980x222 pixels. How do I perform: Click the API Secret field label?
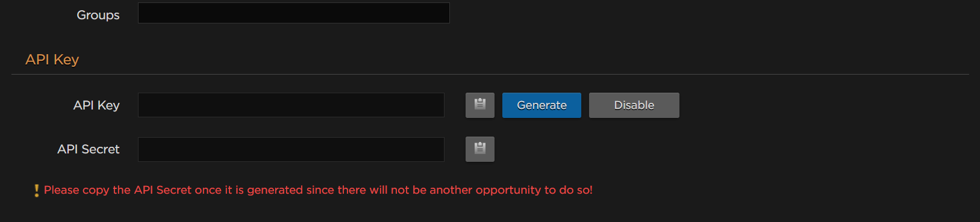(89, 149)
